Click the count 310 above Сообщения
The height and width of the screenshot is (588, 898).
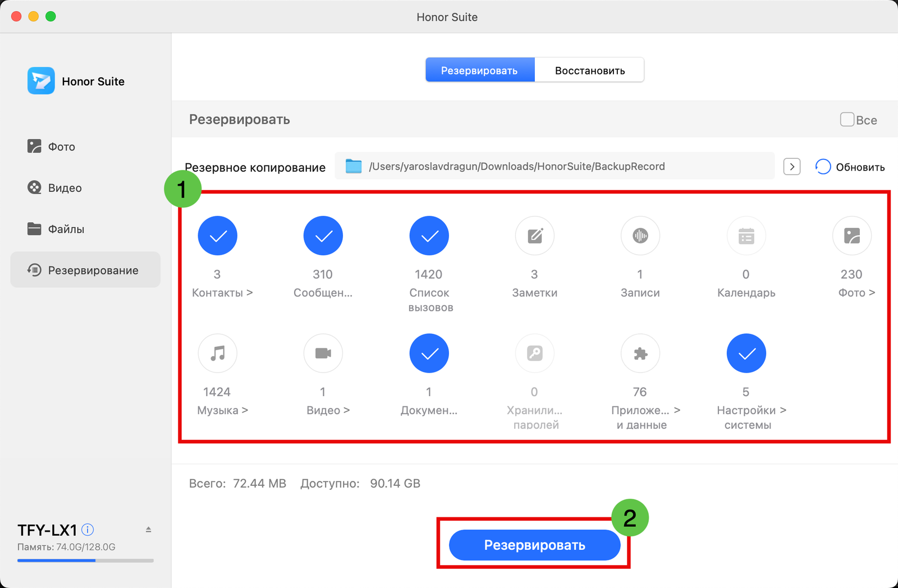pyautogui.click(x=323, y=274)
